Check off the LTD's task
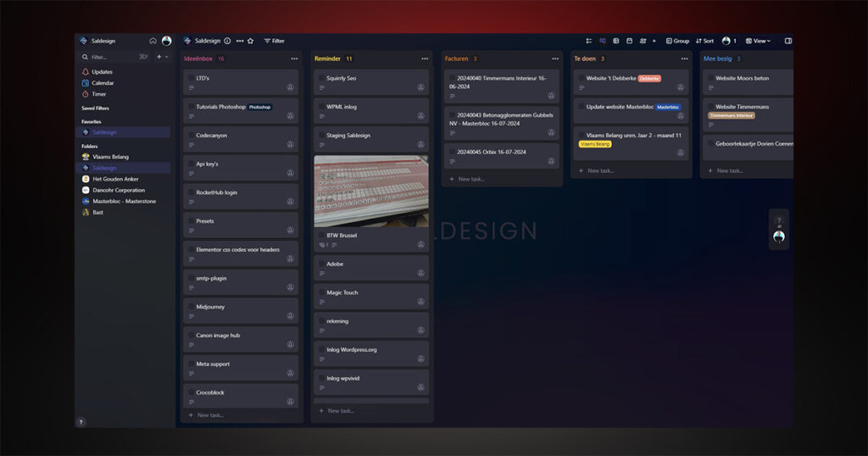 click(x=191, y=78)
